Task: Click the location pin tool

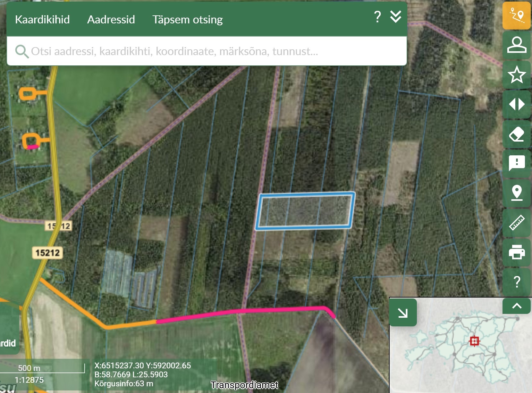Action: [x=516, y=193]
